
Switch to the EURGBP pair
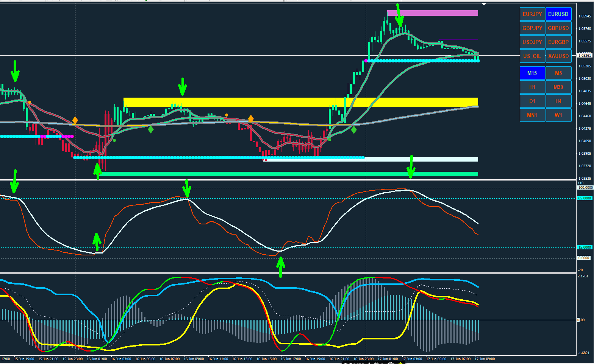[x=558, y=42]
